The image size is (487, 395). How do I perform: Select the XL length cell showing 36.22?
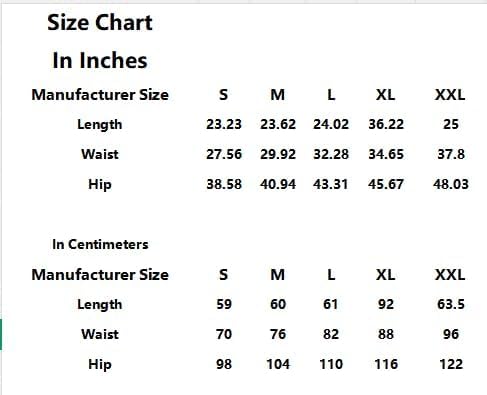pyautogui.click(x=386, y=124)
